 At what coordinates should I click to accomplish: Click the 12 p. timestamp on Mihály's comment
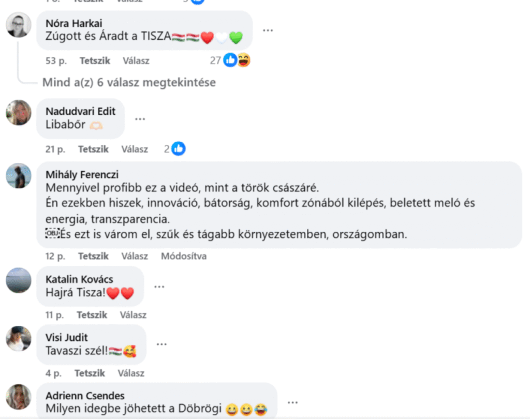(x=55, y=256)
